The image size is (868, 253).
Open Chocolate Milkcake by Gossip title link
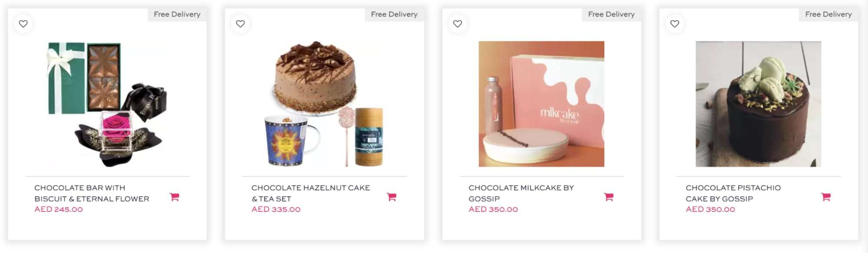tap(521, 193)
